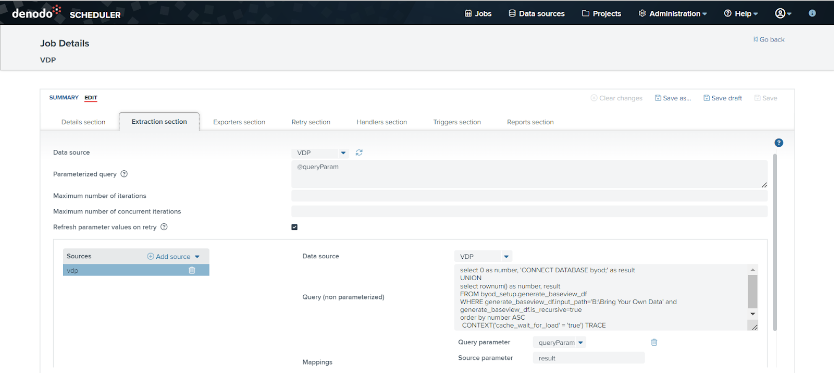The height and width of the screenshot is (385, 836).
Task: Click help icon next to Refresh parameter values
Action: pyautogui.click(x=164, y=227)
